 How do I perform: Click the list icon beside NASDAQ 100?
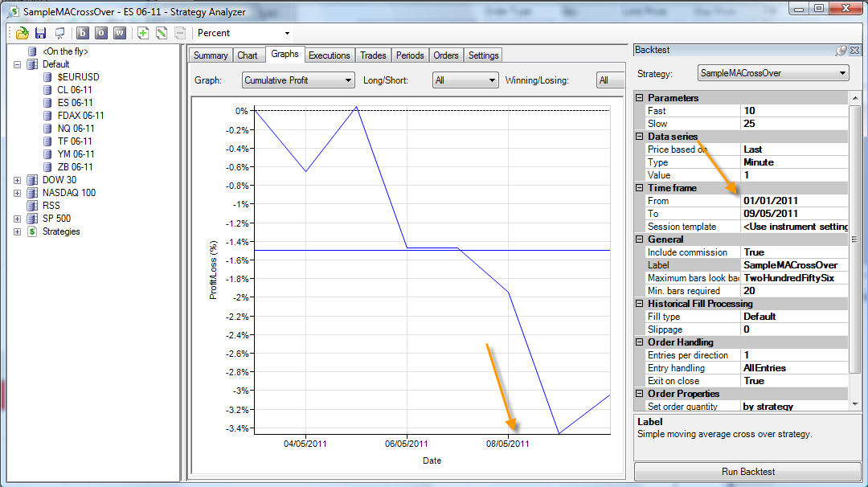click(x=32, y=193)
